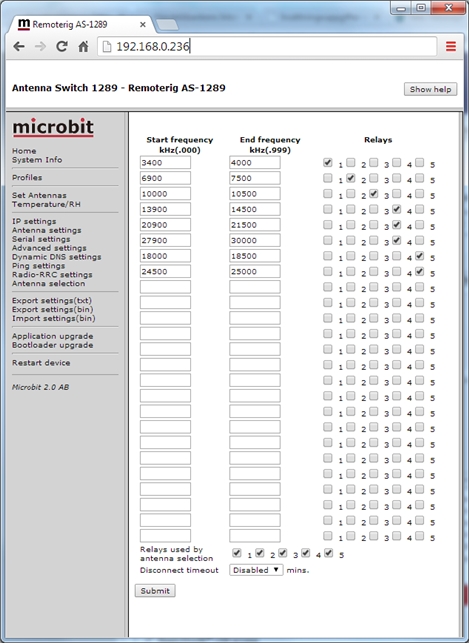Click first empty start frequency field below 24500
Viewport: 469px width, 643px height.
pyautogui.click(x=165, y=287)
